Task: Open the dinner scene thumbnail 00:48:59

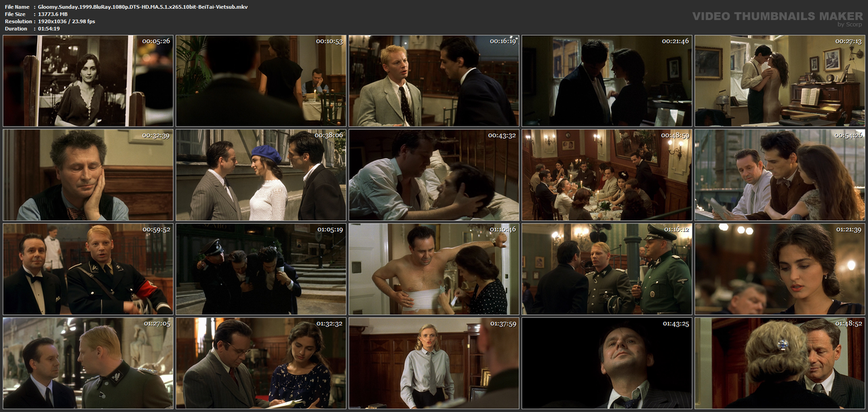Action: [607, 175]
